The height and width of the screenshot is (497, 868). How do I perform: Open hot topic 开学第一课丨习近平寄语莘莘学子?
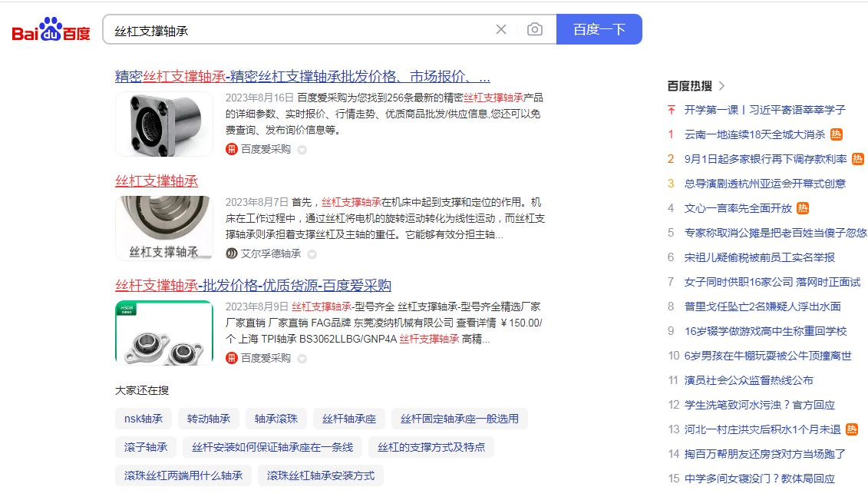tap(765, 110)
